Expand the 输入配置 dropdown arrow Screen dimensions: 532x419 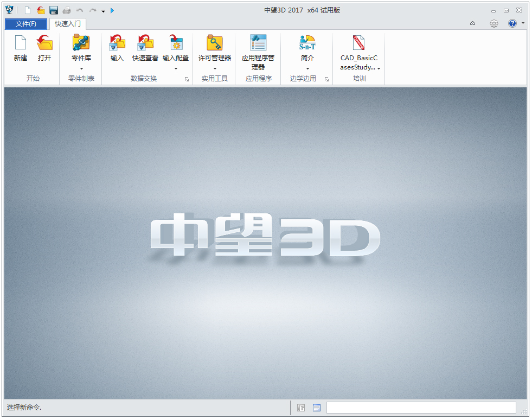click(176, 68)
